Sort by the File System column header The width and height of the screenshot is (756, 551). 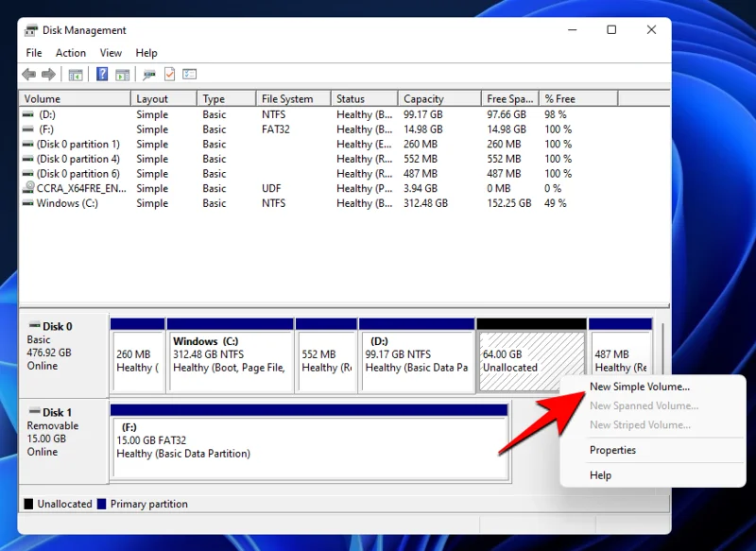click(287, 99)
